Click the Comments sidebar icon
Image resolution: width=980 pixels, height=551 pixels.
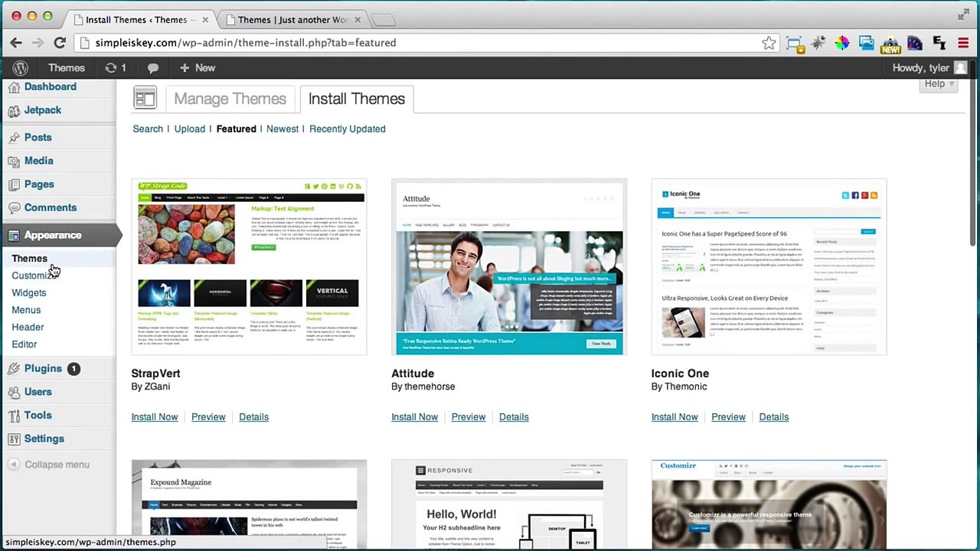(14, 208)
